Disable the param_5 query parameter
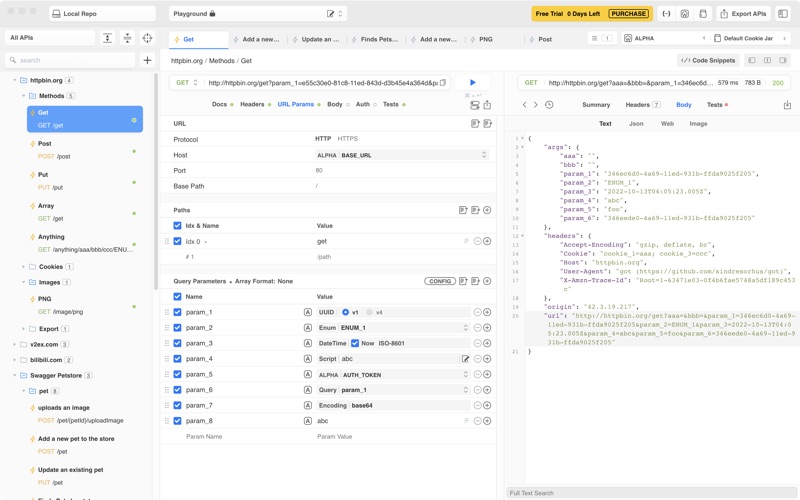This screenshot has height=500, width=800. coord(178,374)
